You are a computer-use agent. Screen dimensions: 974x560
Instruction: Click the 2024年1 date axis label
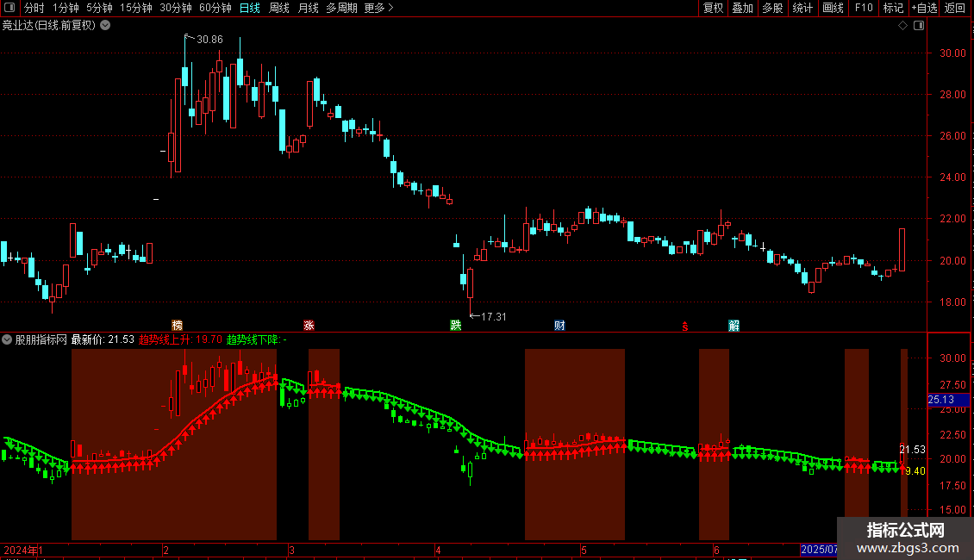click(23, 550)
